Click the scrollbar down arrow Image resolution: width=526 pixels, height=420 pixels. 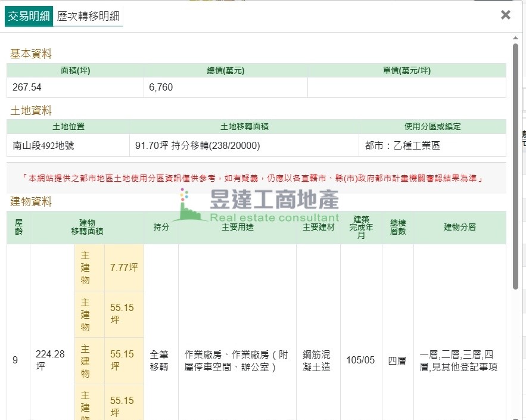click(516, 415)
